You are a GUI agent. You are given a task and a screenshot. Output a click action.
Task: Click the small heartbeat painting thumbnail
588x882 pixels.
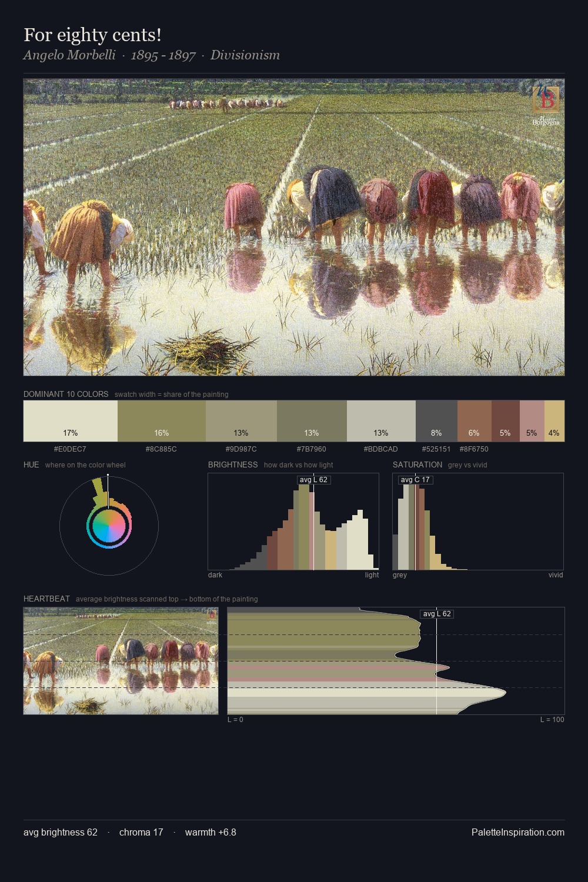(x=121, y=661)
